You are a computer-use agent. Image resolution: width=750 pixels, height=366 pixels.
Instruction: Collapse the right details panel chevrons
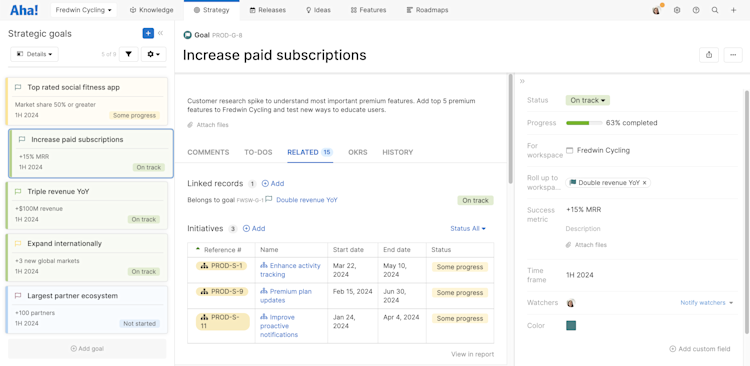tap(522, 81)
